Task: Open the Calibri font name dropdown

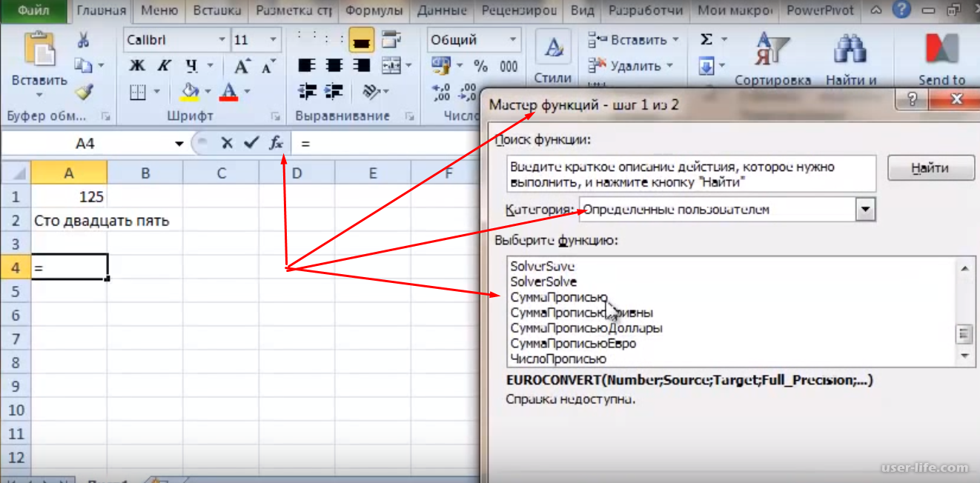Action: (x=222, y=40)
